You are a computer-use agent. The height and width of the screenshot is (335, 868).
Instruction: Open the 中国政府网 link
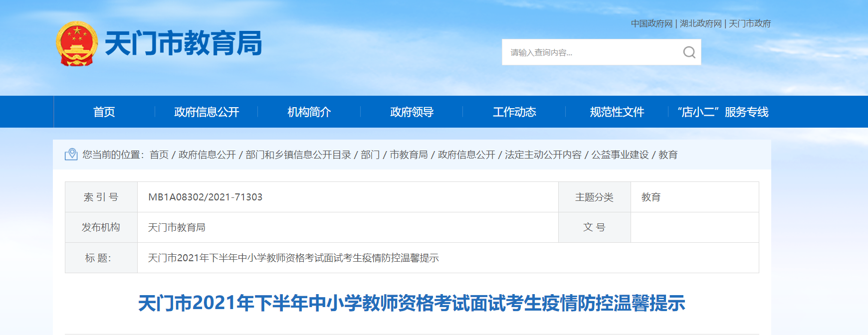click(651, 23)
